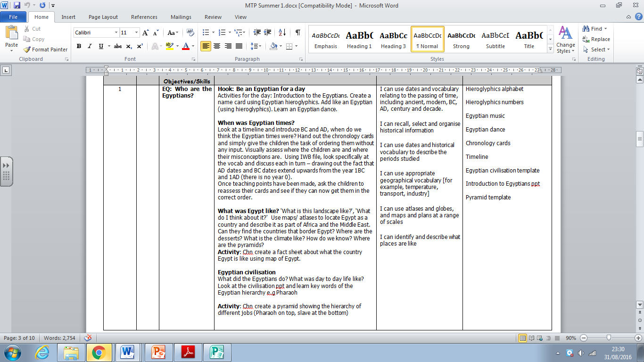Open the Line Spacing dropdown
Viewport: 644px width, 362px height.
(256, 47)
